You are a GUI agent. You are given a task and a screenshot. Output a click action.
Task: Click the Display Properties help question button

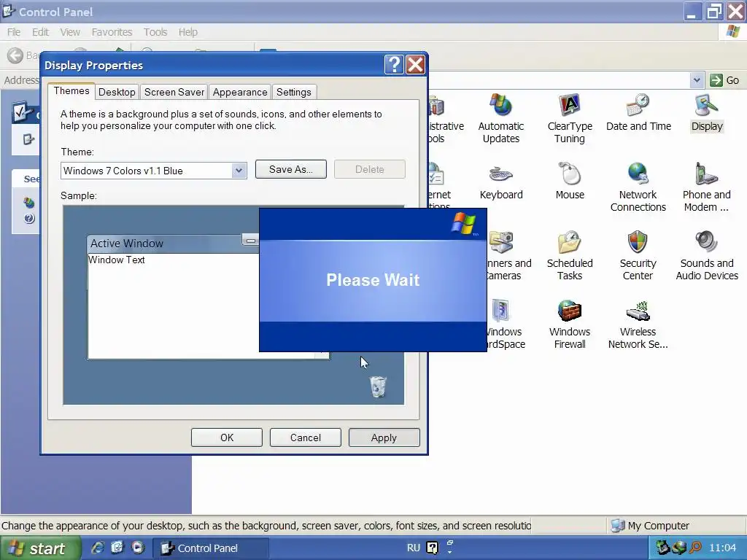[x=394, y=64]
